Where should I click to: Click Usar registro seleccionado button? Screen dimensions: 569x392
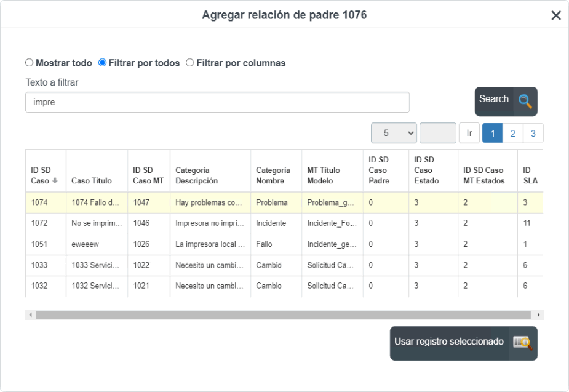pyautogui.click(x=463, y=343)
